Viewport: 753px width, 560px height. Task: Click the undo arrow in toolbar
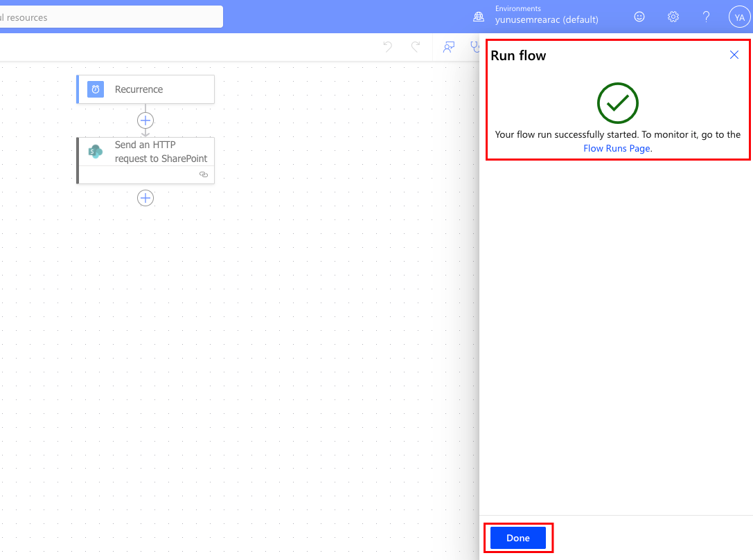pyautogui.click(x=388, y=47)
